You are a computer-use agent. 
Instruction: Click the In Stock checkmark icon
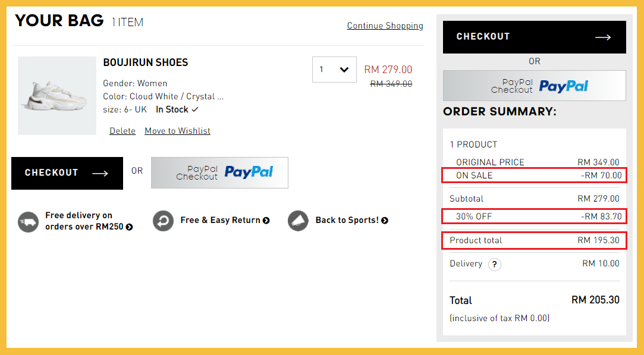(x=195, y=110)
